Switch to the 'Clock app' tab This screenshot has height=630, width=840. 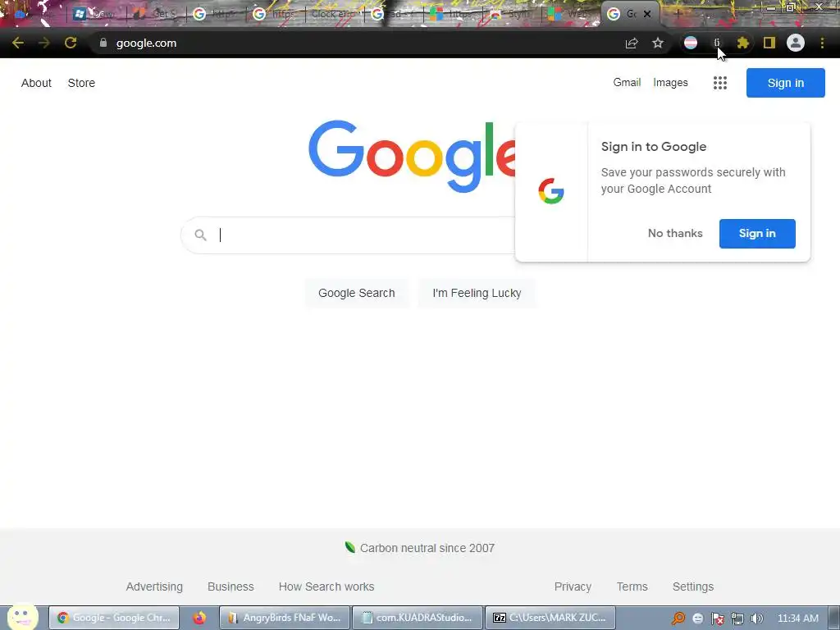click(x=335, y=14)
